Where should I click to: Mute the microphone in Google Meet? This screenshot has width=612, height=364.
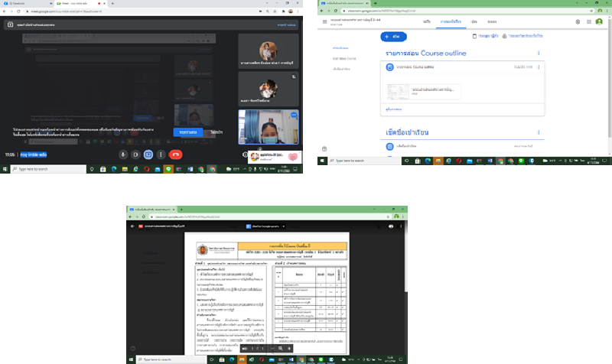(123, 154)
